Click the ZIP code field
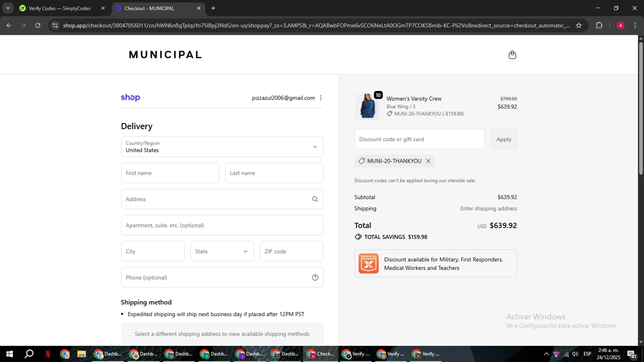 click(x=291, y=251)
